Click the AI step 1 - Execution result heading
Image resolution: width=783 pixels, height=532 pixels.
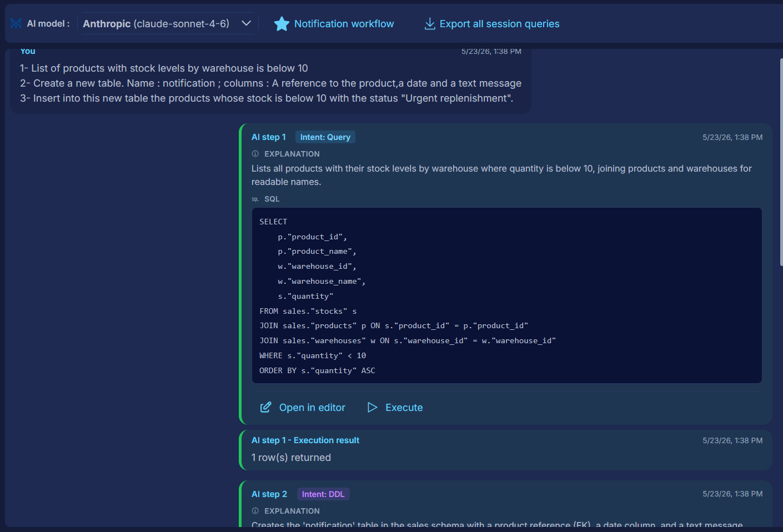(305, 440)
